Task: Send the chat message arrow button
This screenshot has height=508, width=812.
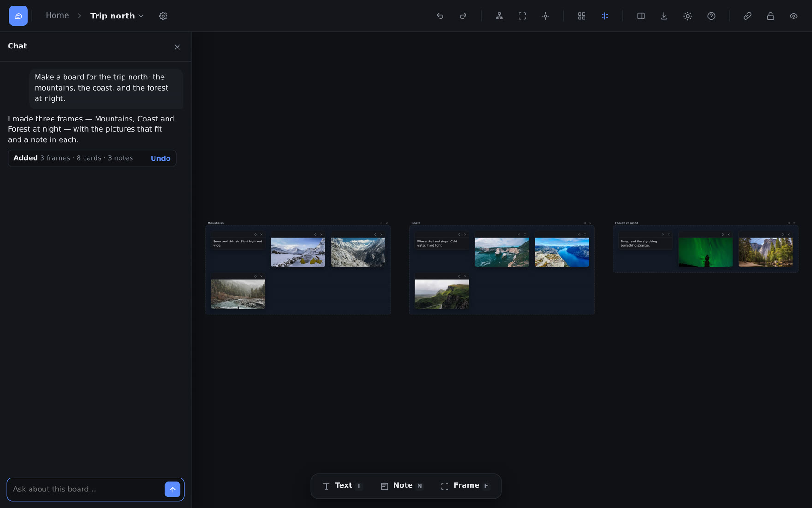Action: [x=173, y=489]
